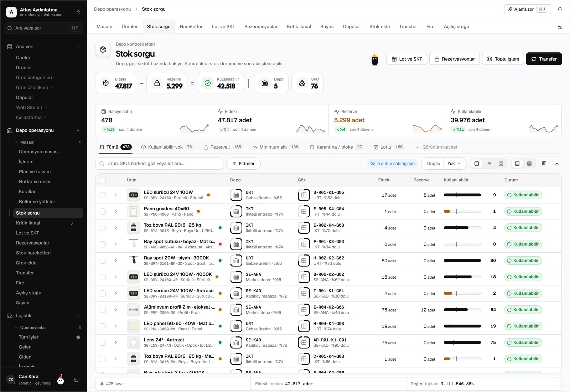Image resolution: width=570 pixels, height=392 pixels.
Task: Select the Ray spot 20W siyah row checkbox
Action: coord(103,261)
